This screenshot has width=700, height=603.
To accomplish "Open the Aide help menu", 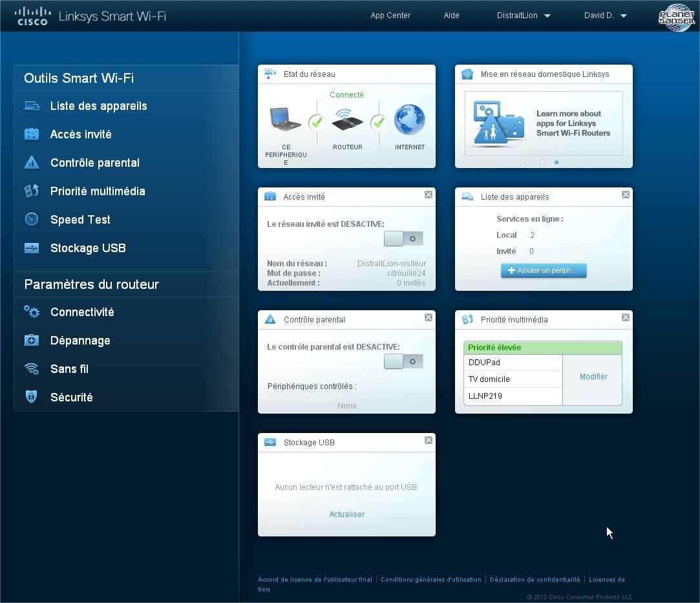I will [451, 16].
